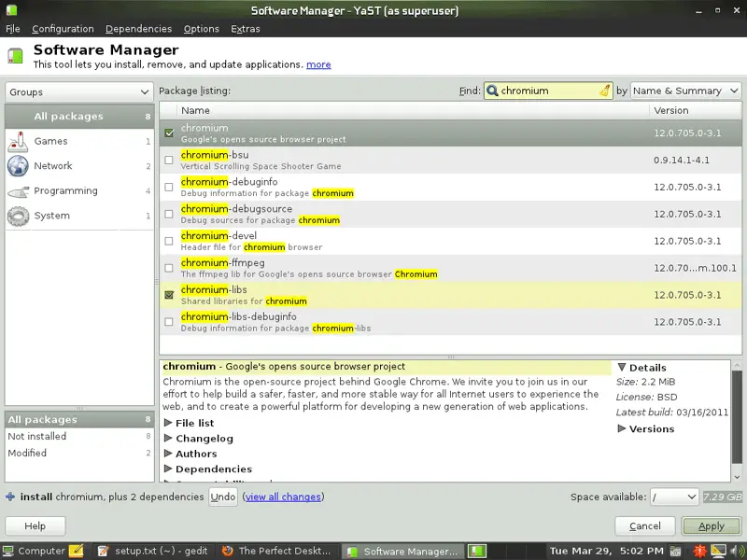
Task: Uncheck the chromium package checkbox
Action: pyautogui.click(x=169, y=133)
